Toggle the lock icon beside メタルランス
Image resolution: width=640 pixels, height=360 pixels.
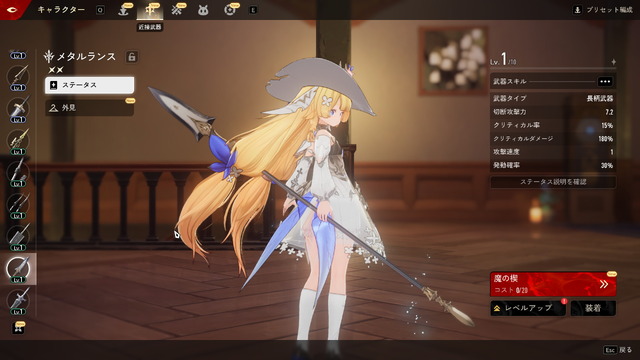[131, 56]
